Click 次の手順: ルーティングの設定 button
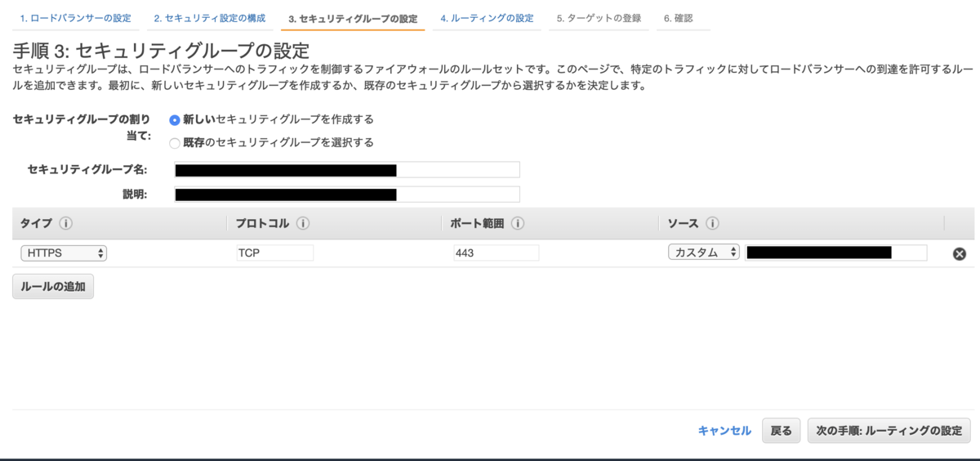The height and width of the screenshot is (461, 980). (x=889, y=431)
